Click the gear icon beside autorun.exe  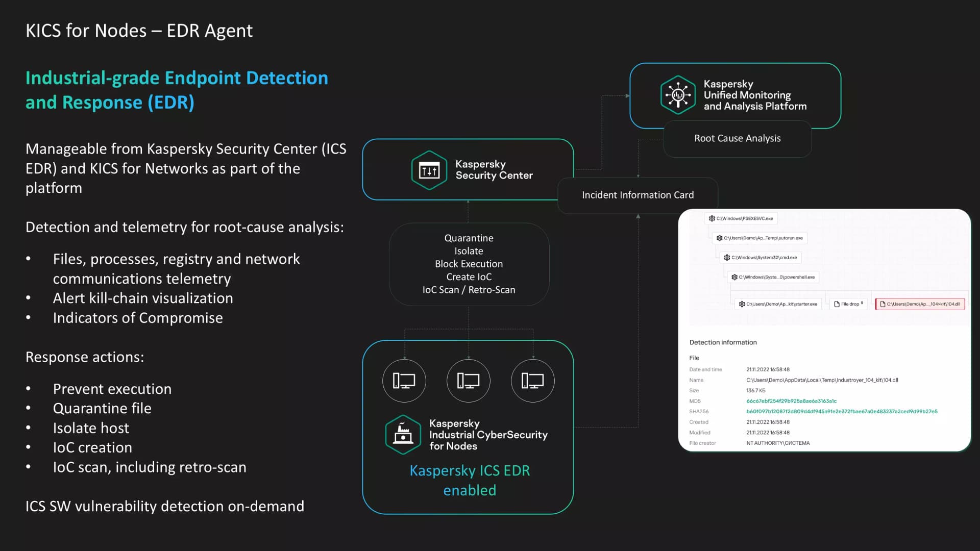[x=719, y=238]
